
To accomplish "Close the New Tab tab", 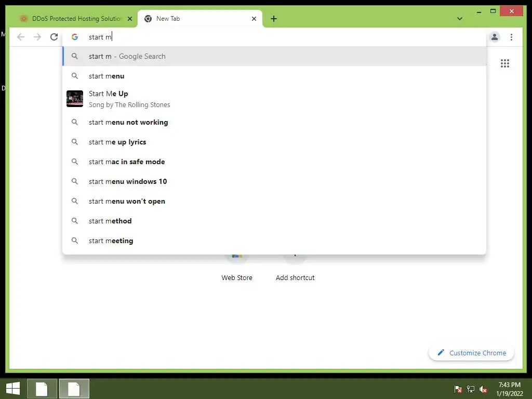I will pos(254,19).
